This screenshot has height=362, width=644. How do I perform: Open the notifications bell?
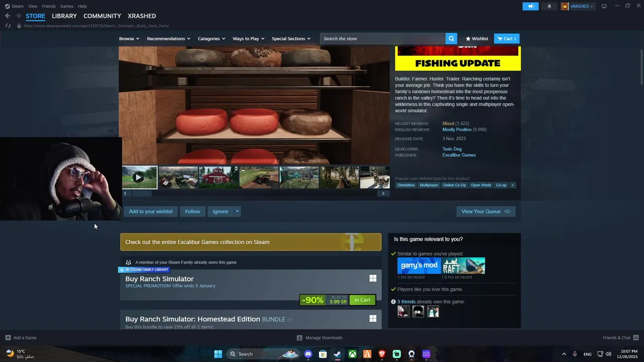[x=549, y=6]
